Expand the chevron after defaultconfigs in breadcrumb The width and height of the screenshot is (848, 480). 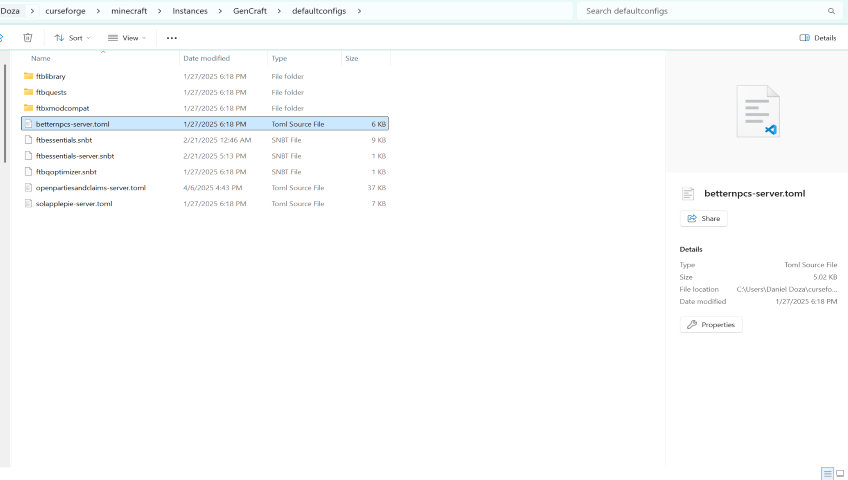pyautogui.click(x=359, y=11)
